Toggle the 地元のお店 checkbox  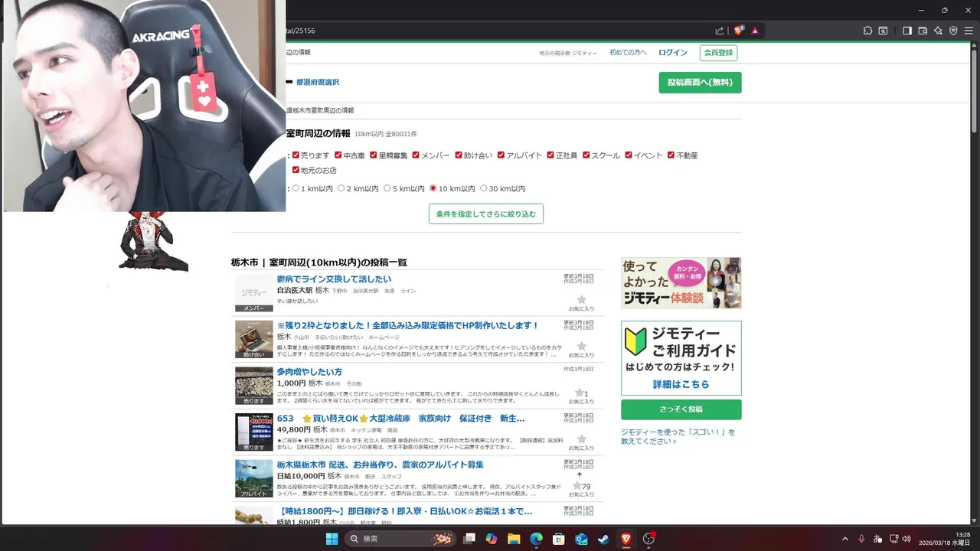[x=296, y=170]
